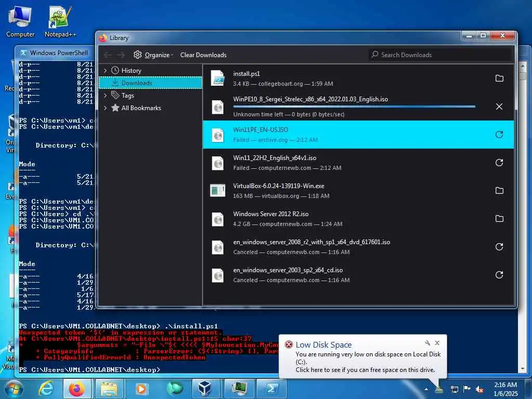Click the network tray icon

click(454, 390)
